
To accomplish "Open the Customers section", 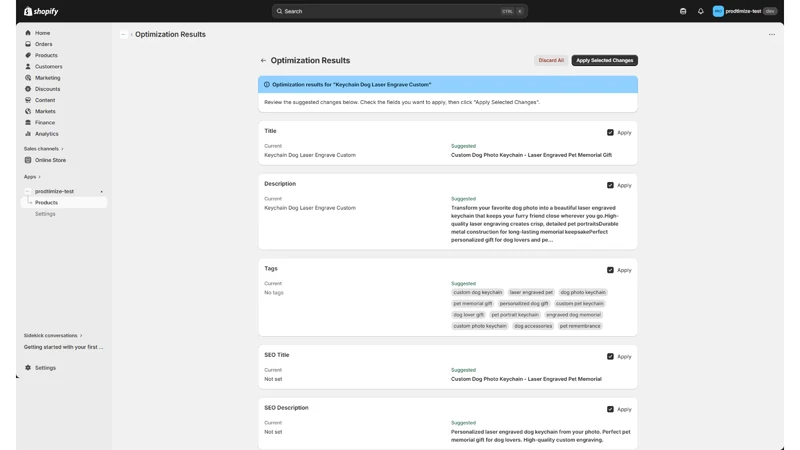I will 48,66.
